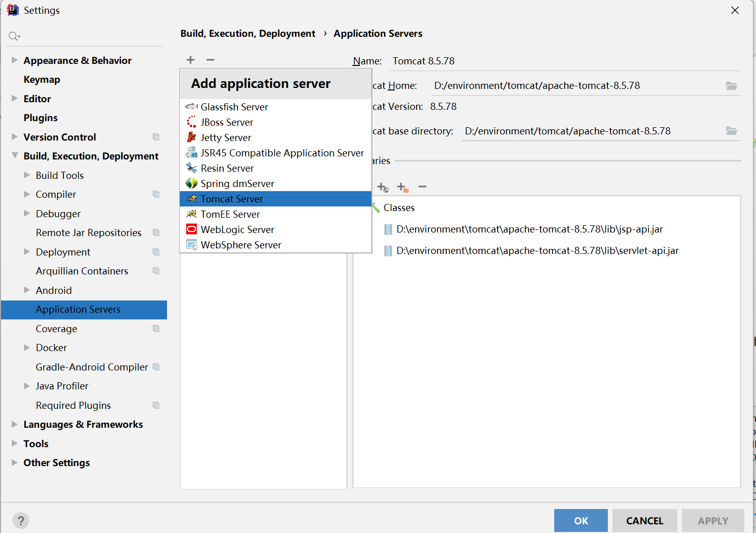The image size is (756, 533).
Task: Expand the Editor settings section
Action: click(x=14, y=99)
